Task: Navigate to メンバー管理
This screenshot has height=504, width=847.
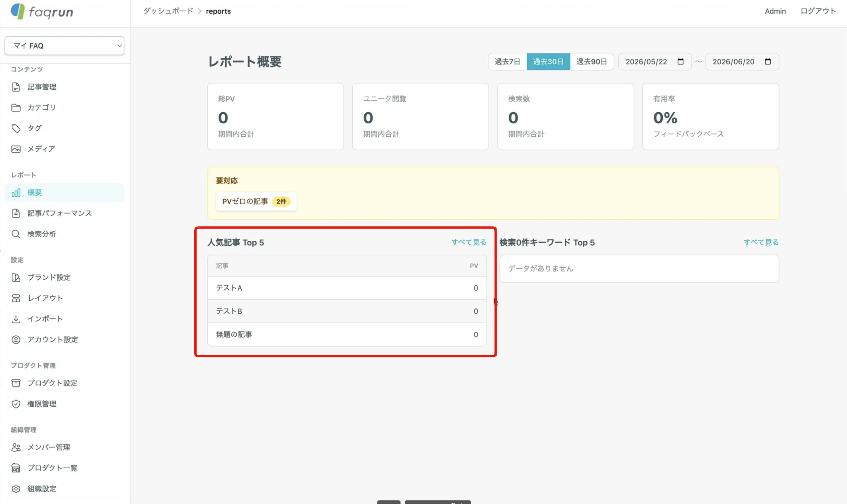Action: 64,447
